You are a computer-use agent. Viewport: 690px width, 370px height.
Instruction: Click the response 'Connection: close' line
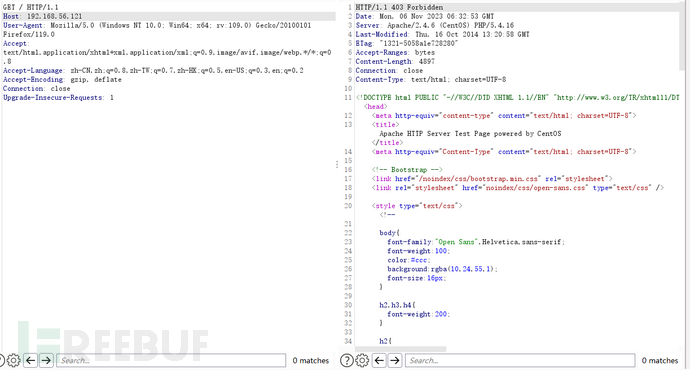389,70
